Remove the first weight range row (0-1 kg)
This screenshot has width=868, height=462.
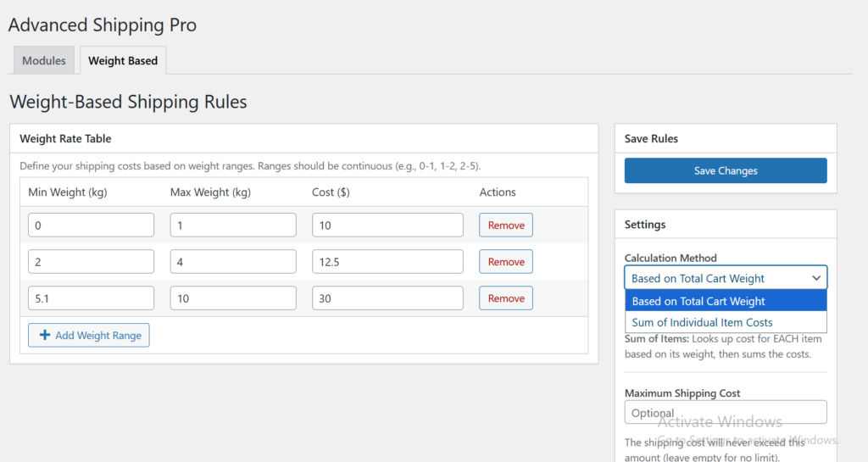(506, 225)
